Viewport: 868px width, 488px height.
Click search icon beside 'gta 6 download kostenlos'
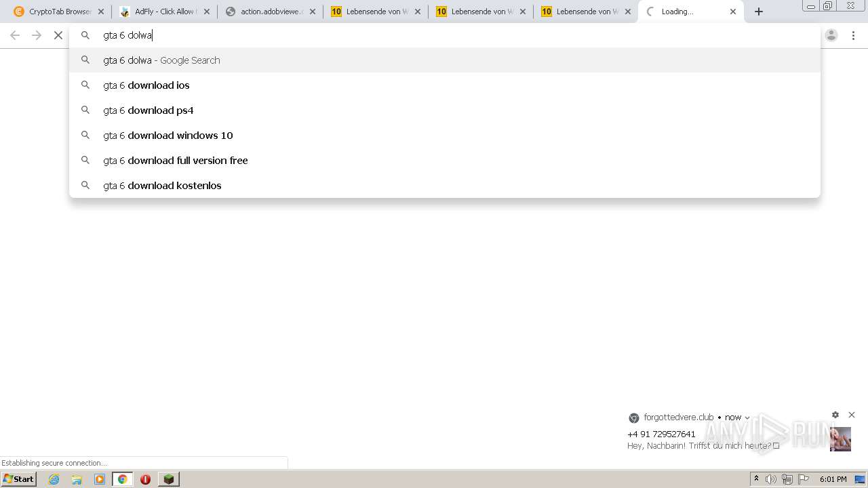pyautogui.click(x=85, y=185)
